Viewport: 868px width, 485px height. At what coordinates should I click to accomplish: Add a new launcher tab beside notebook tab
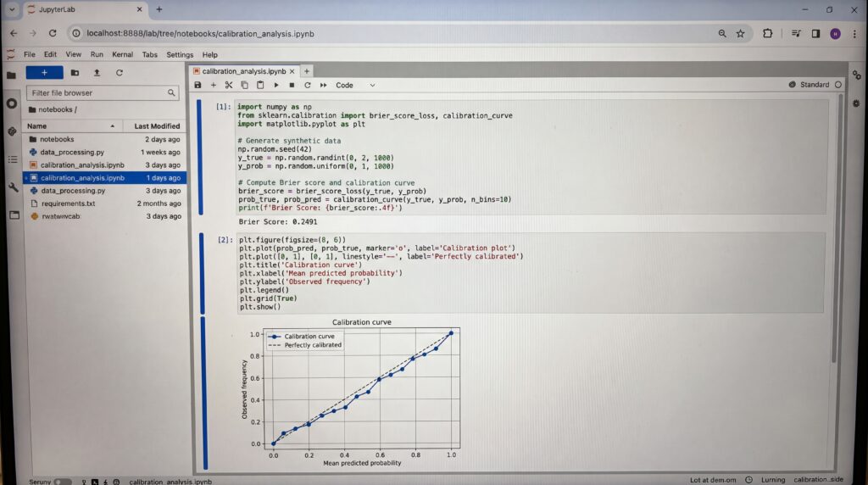[307, 71]
